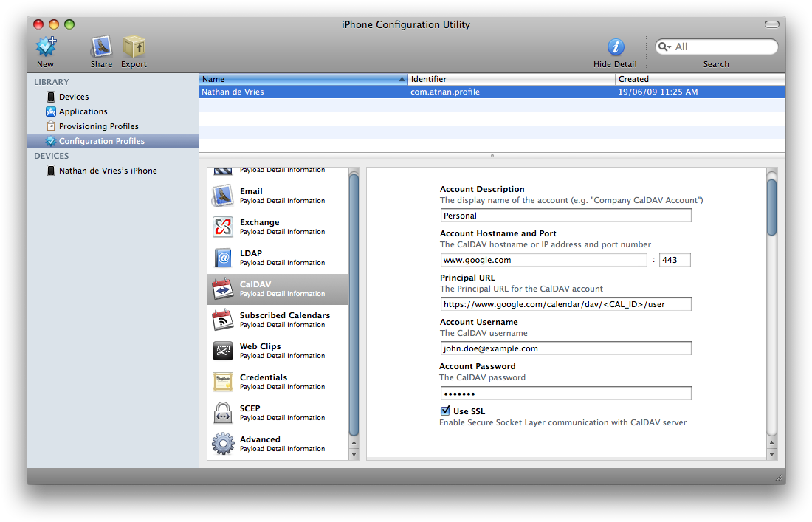Click the detail pane scroll up arrow
The width and height of the screenshot is (812, 522).
tap(771, 443)
